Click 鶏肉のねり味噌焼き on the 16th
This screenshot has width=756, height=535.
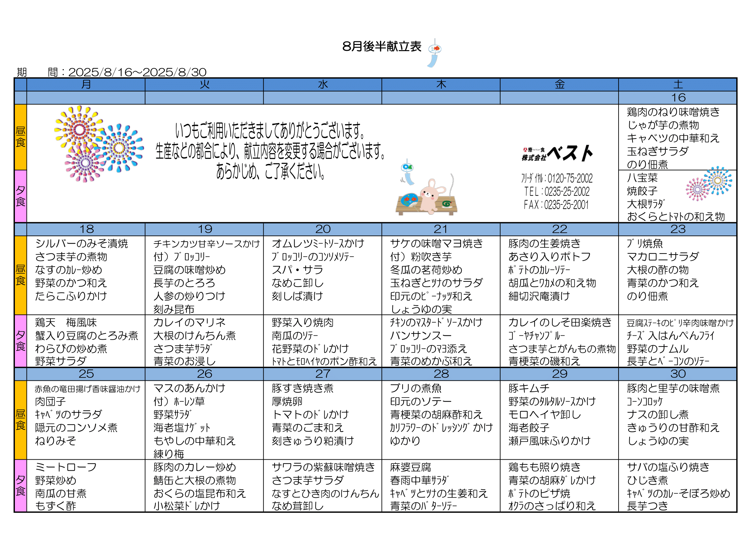pos(673,112)
